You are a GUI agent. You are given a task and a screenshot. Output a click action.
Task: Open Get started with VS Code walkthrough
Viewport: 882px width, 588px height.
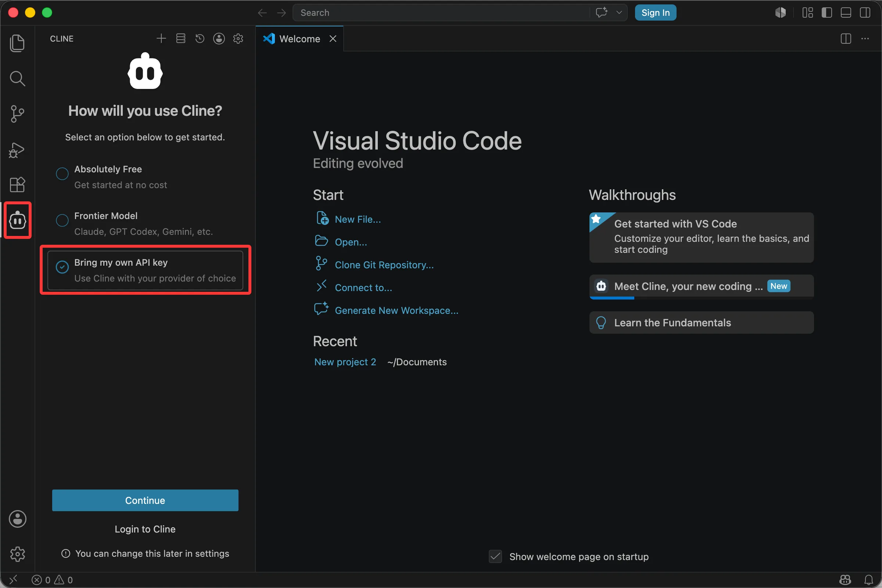(x=701, y=237)
